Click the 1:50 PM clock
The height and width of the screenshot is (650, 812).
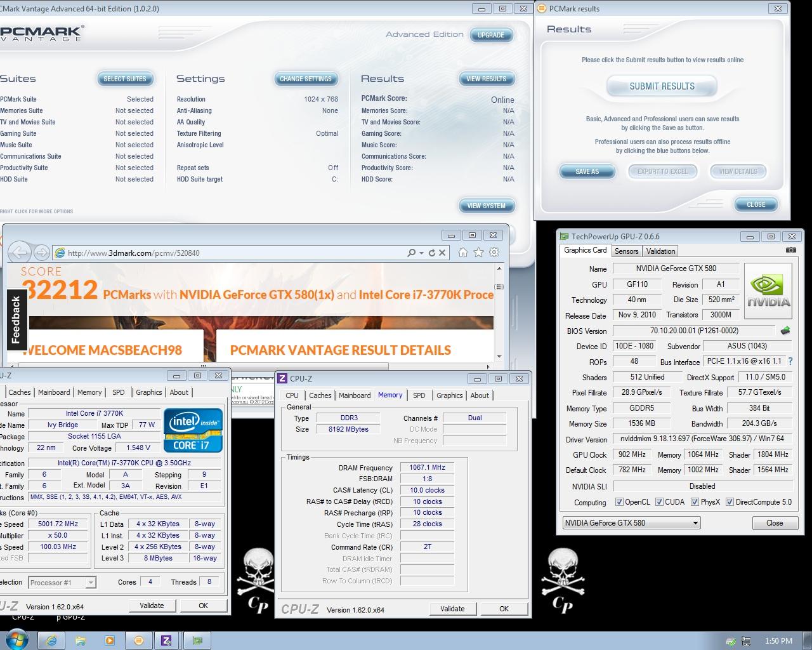(x=778, y=641)
